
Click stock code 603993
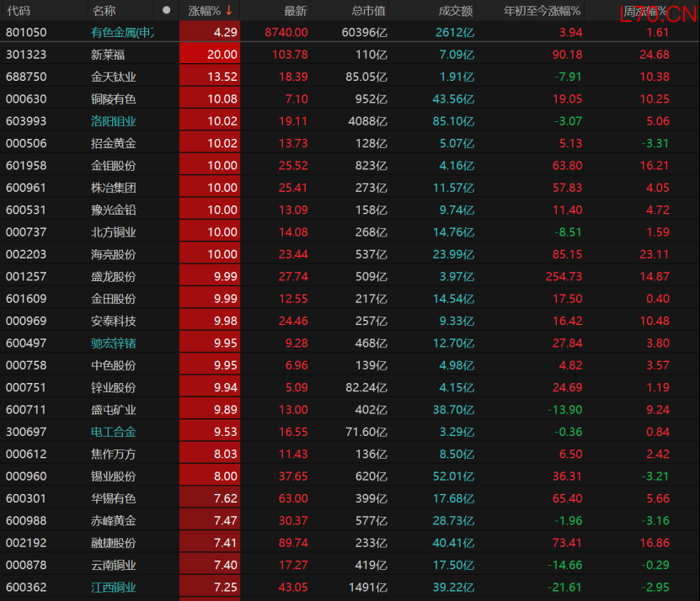pos(26,121)
